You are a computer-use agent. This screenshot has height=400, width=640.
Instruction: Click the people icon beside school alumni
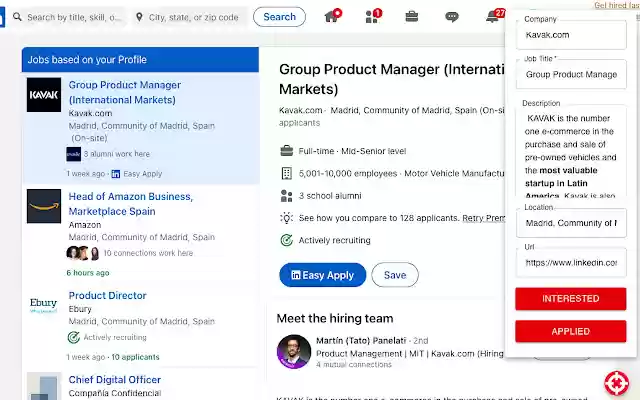click(x=287, y=196)
